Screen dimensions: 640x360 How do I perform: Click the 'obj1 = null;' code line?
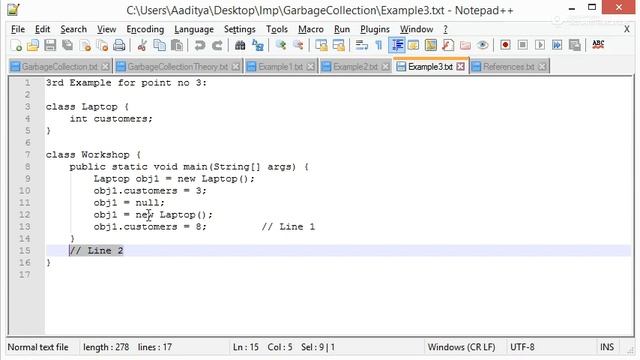129,203
